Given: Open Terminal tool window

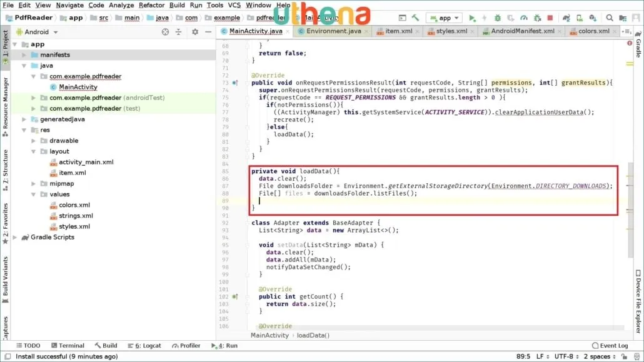Looking at the screenshot, I should [x=68, y=346].
